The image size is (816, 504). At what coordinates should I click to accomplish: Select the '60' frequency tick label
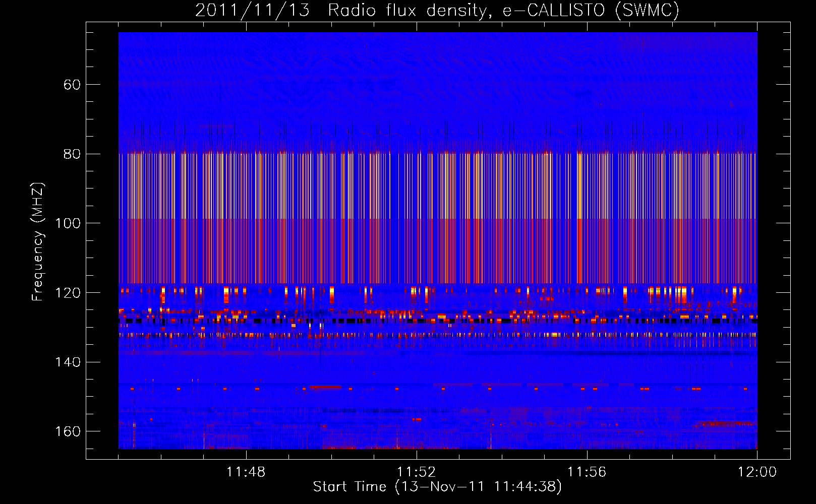point(72,85)
